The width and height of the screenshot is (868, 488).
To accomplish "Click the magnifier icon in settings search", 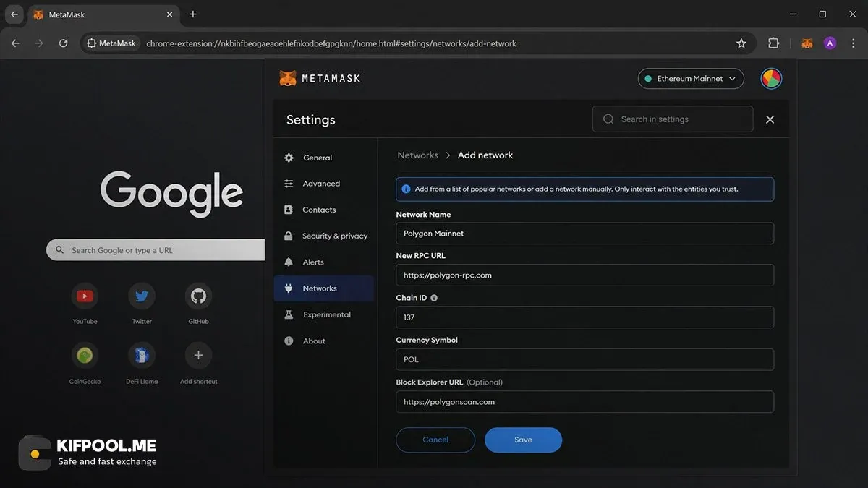I will coord(608,119).
